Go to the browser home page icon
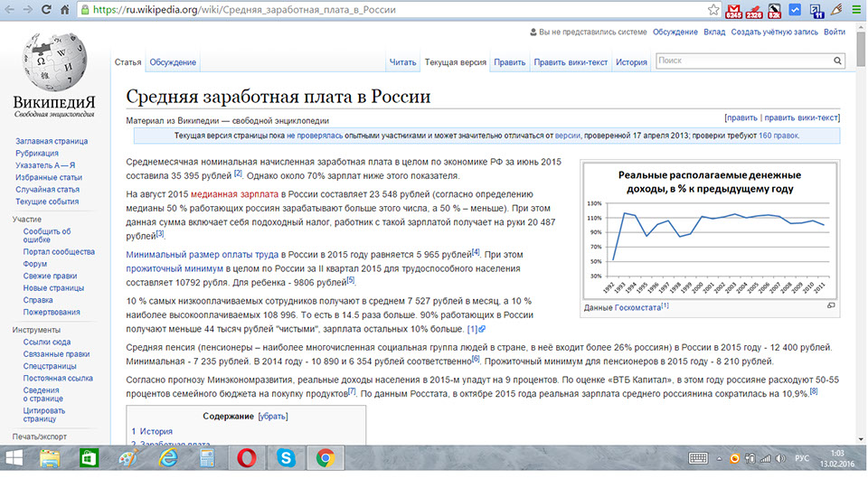 pos(65,9)
